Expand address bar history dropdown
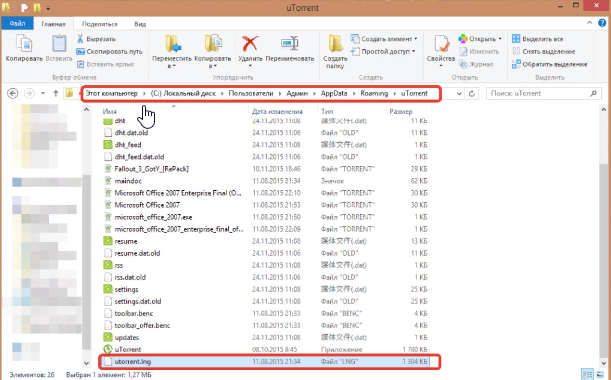Viewport: 611px width, 380px height. 459,94
